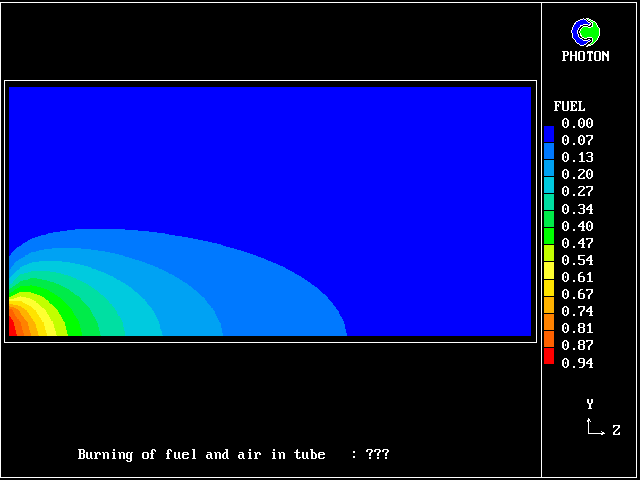Click the '???' text after the caption
This screenshot has width=640, height=480.
point(377,455)
